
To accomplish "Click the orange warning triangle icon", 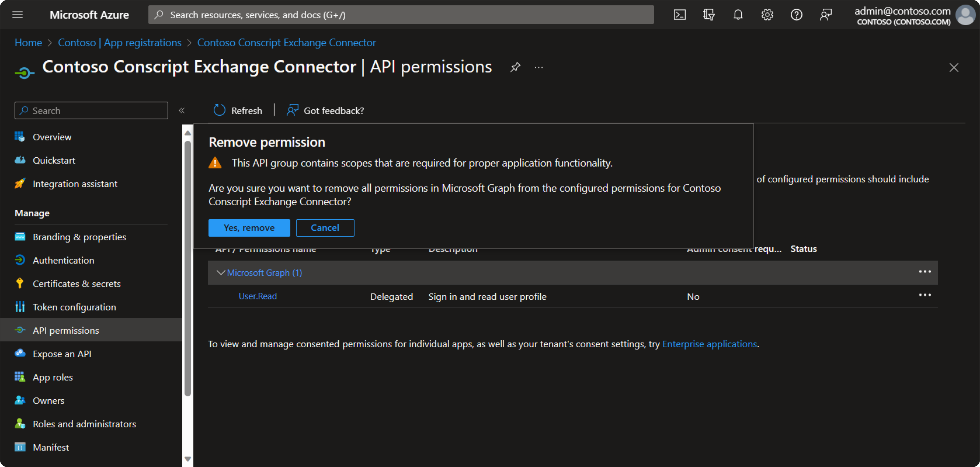I will (215, 163).
